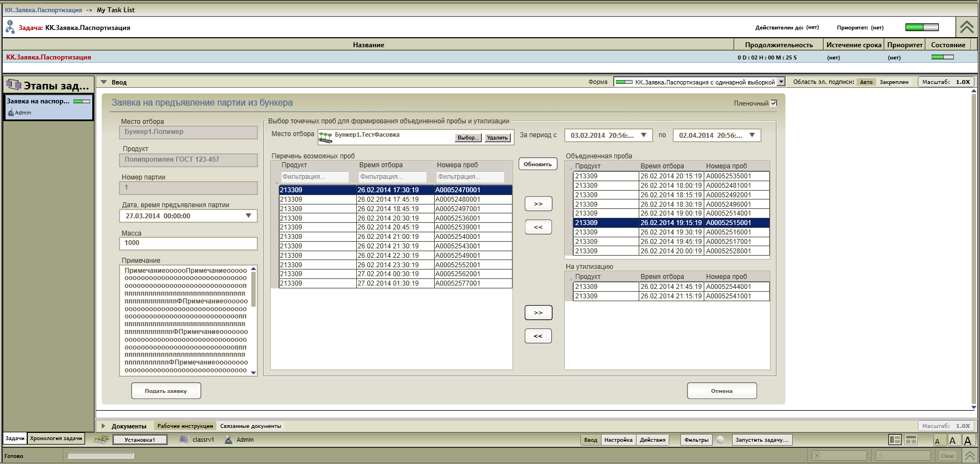The height and width of the screenshot is (464, 980).
Task: Focus the Номера проб filter field
Action: (x=470, y=177)
